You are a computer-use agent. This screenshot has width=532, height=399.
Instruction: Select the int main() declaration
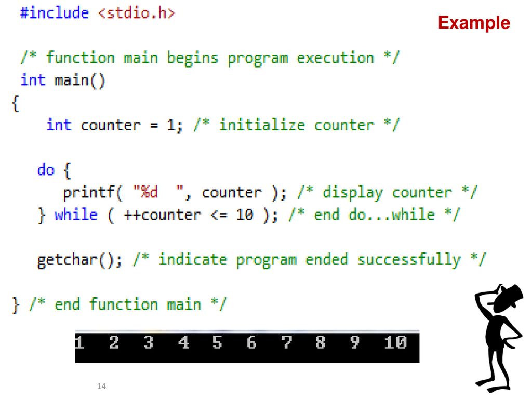coord(62,81)
